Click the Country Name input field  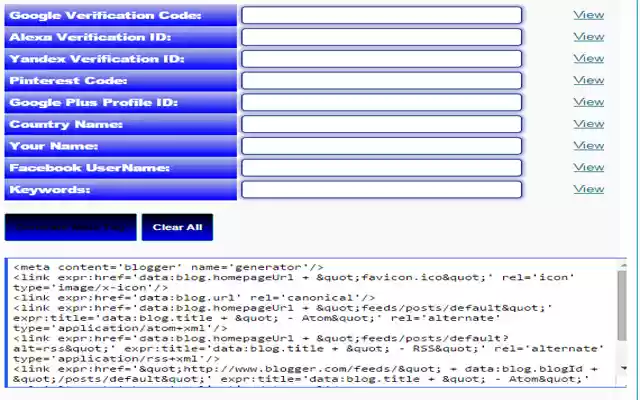(381, 124)
